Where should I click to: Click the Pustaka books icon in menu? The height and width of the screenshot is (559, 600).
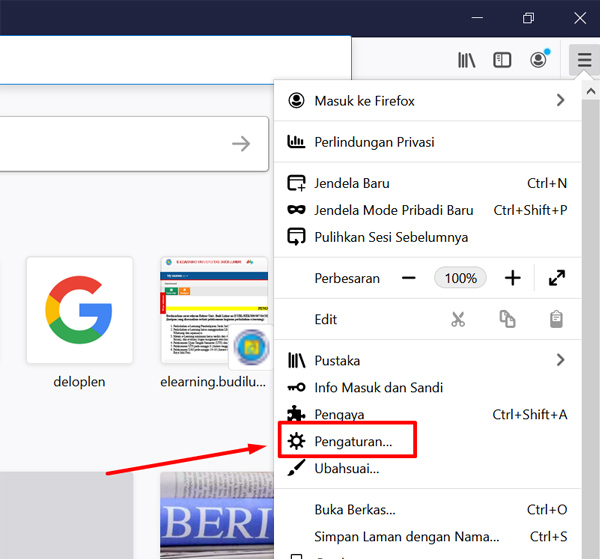coord(296,360)
